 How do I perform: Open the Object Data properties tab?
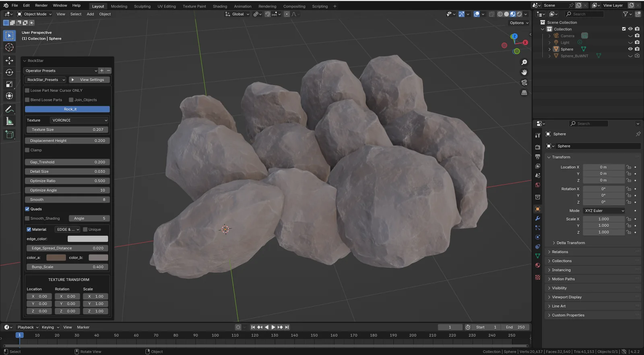point(537,256)
